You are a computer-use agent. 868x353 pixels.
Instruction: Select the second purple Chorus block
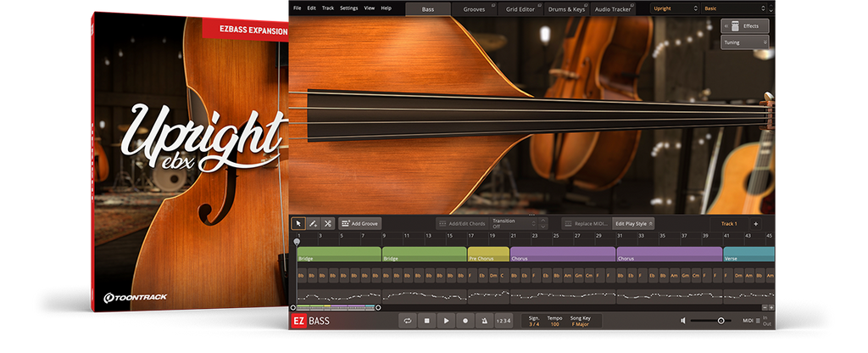(670, 255)
